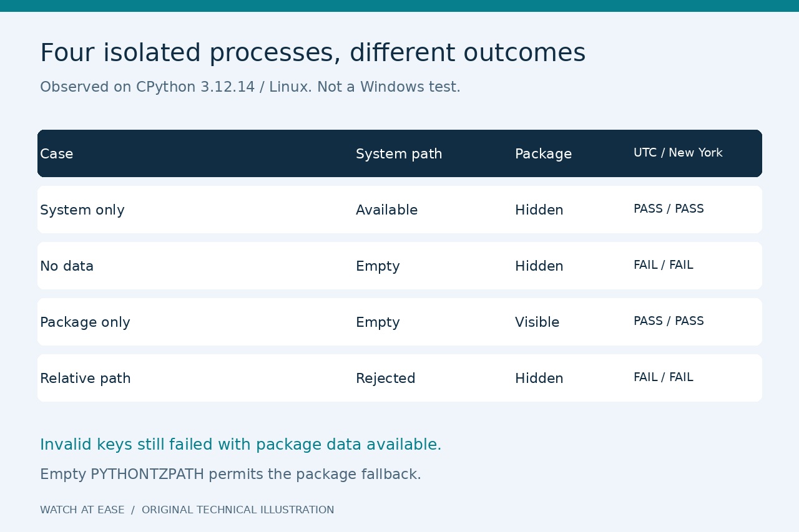Image resolution: width=799 pixels, height=532 pixels.
Task: Select the 'Package' column header
Action: [x=543, y=154]
